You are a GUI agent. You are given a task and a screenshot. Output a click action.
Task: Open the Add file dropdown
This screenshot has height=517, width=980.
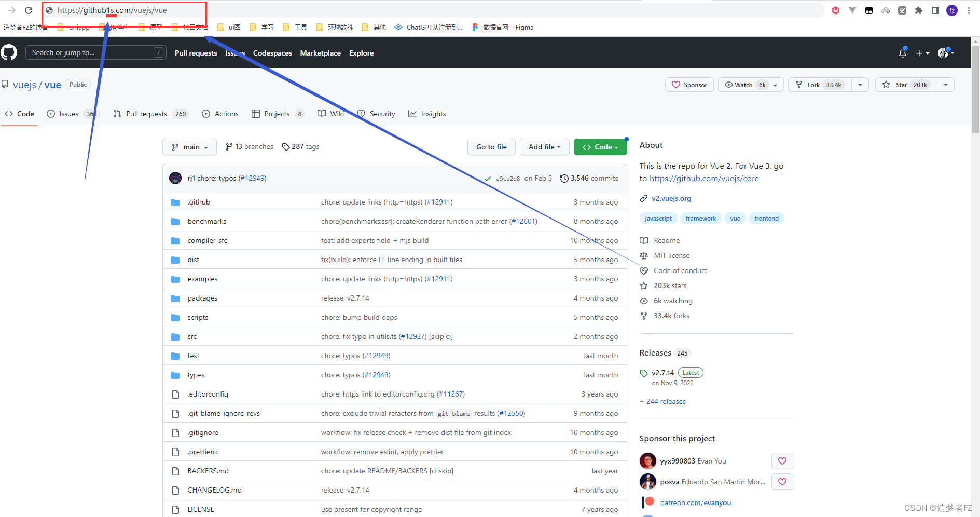point(545,147)
